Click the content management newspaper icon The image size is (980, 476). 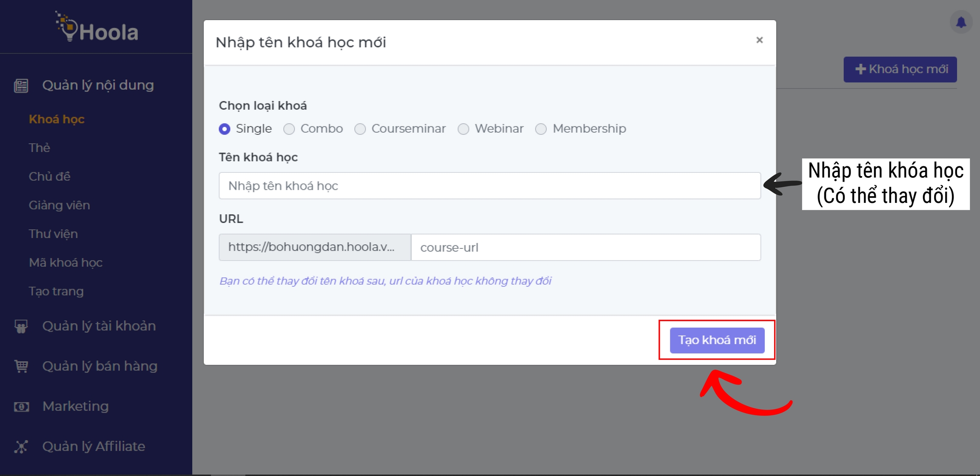[x=21, y=86]
